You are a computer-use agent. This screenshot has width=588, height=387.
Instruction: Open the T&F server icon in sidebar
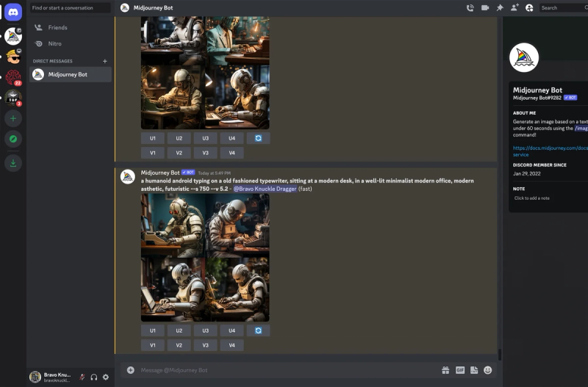point(13,98)
